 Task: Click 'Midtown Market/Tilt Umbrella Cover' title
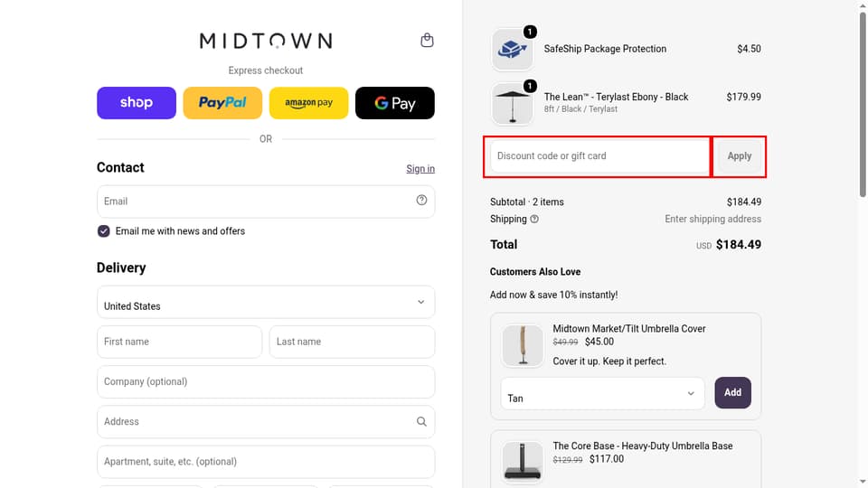(x=629, y=329)
